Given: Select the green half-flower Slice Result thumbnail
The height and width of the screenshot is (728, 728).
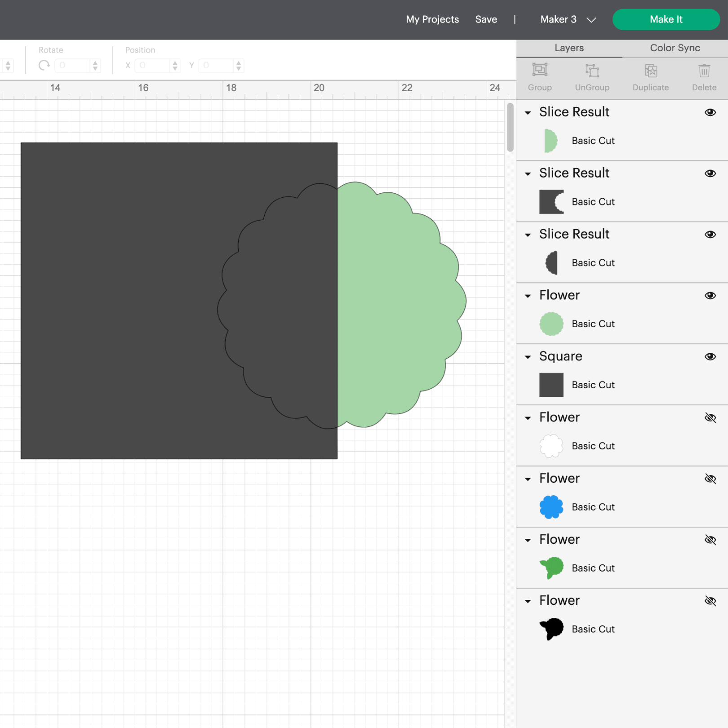Looking at the screenshot, I should [551, 141].
